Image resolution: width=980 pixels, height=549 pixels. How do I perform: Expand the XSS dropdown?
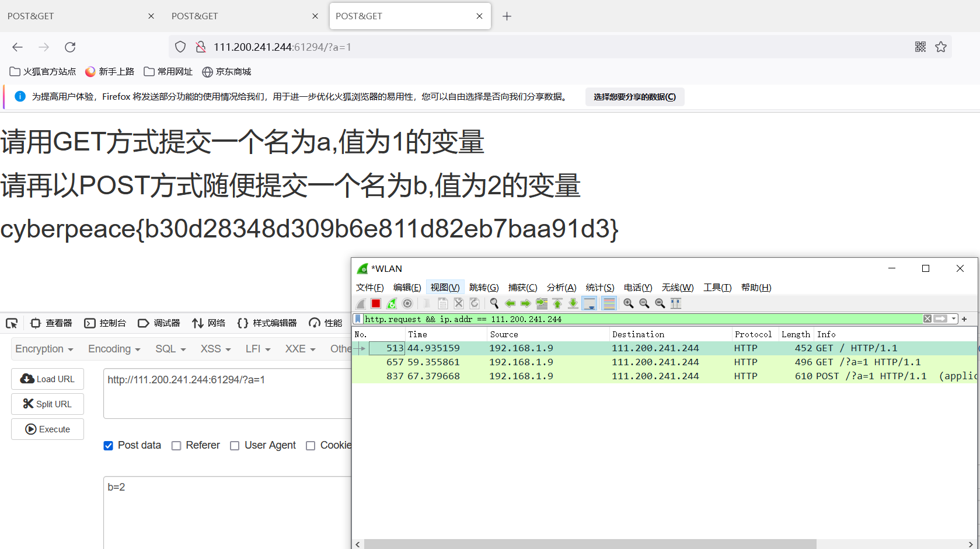pos(215,349)
